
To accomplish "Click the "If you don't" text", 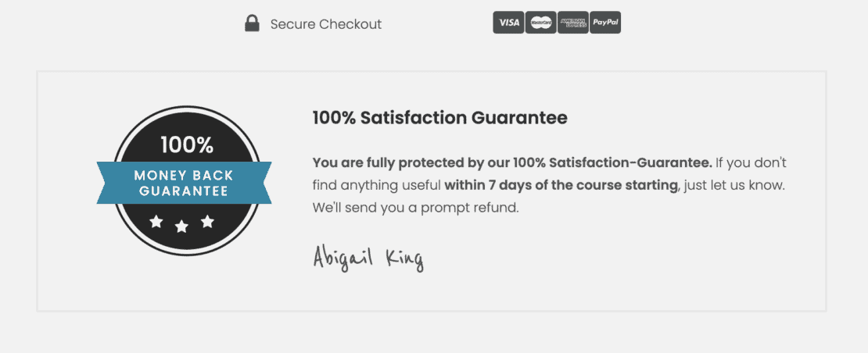I will pyautogui.click(x=751, y=163).
